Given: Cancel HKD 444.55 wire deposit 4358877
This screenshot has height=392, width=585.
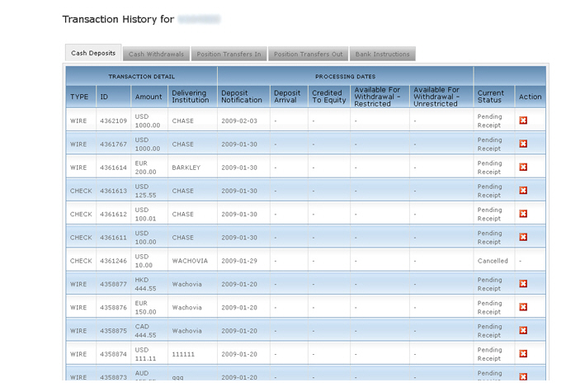Looking at the screenshot, I should click(523, 284).
